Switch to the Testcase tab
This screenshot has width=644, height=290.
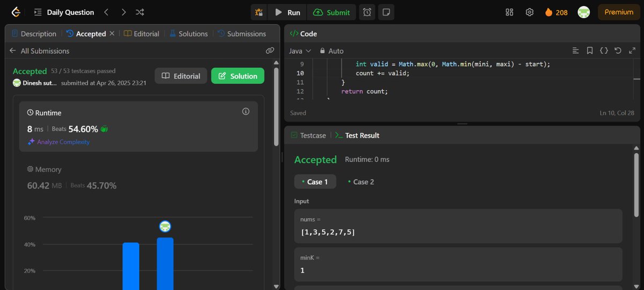click(308, 135)
